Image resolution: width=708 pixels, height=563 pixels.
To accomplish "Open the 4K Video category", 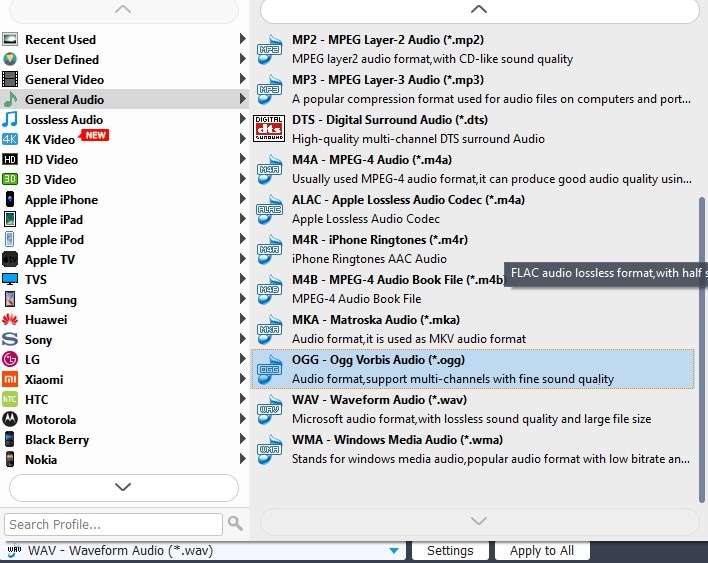I will [x=123, y=139].
